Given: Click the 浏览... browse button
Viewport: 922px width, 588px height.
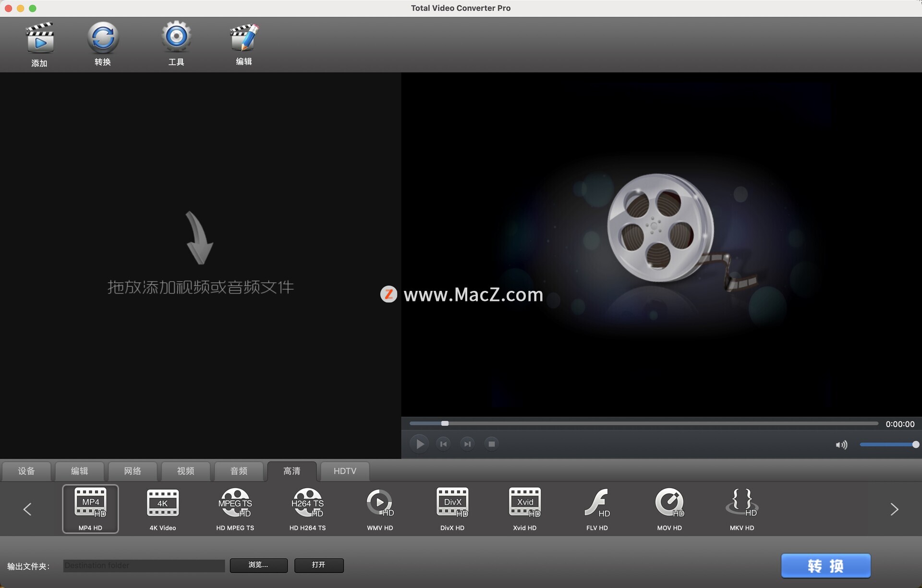Looking at the screenshot, I should (259, 565).
